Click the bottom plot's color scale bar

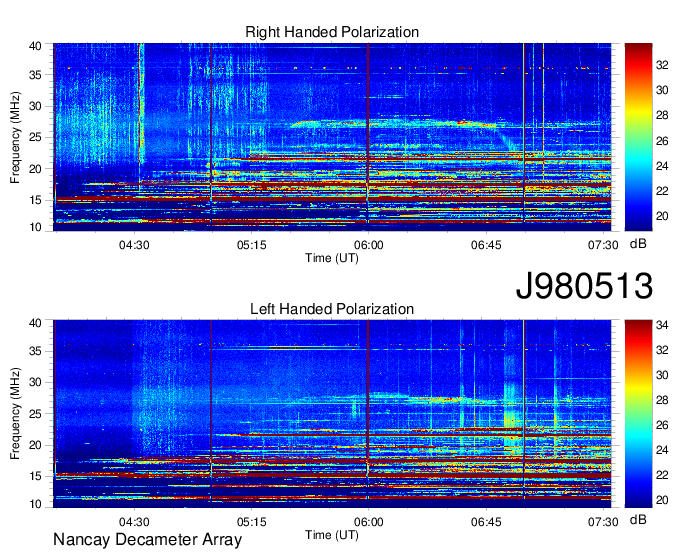638,414
